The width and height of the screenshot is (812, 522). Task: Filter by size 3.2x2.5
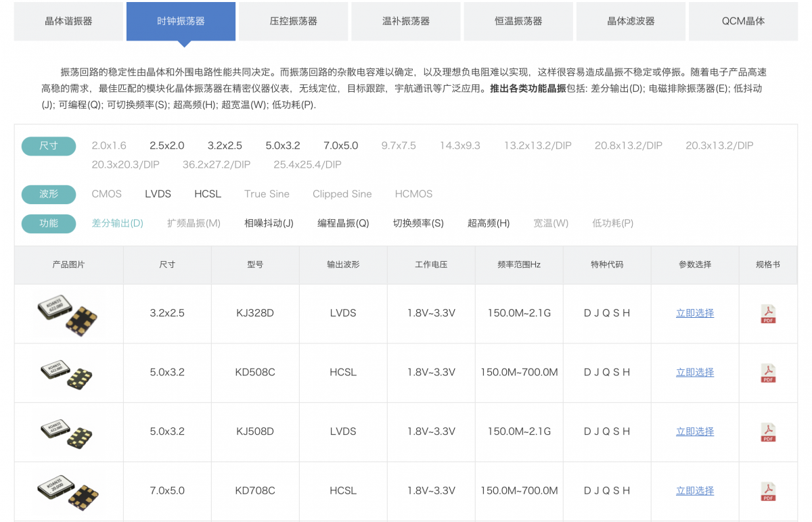(225, 145)
